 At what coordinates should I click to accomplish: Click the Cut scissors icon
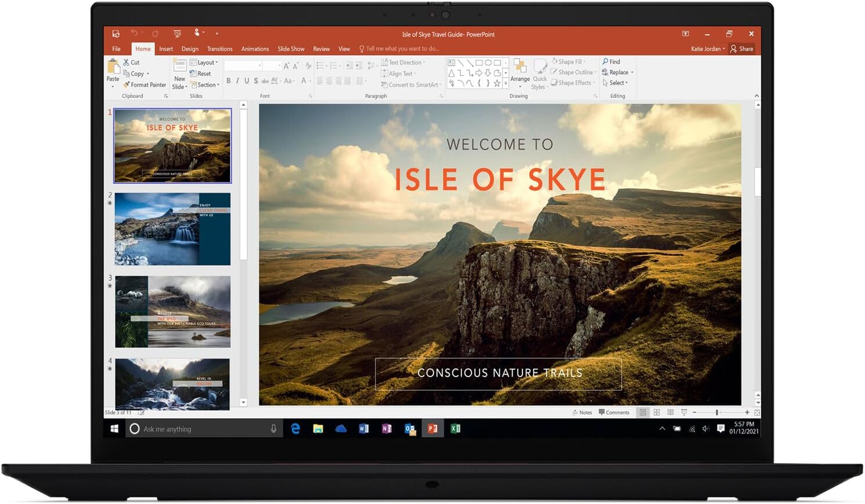pos(126,62)
